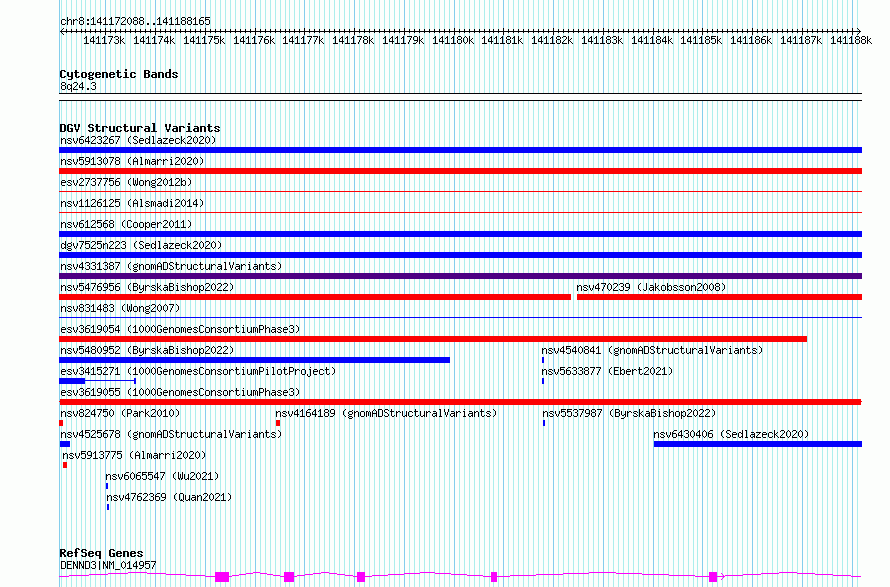890x587 pixels.
Task: Click the small red marker under nsv5913775
Action: coord(65,465)
